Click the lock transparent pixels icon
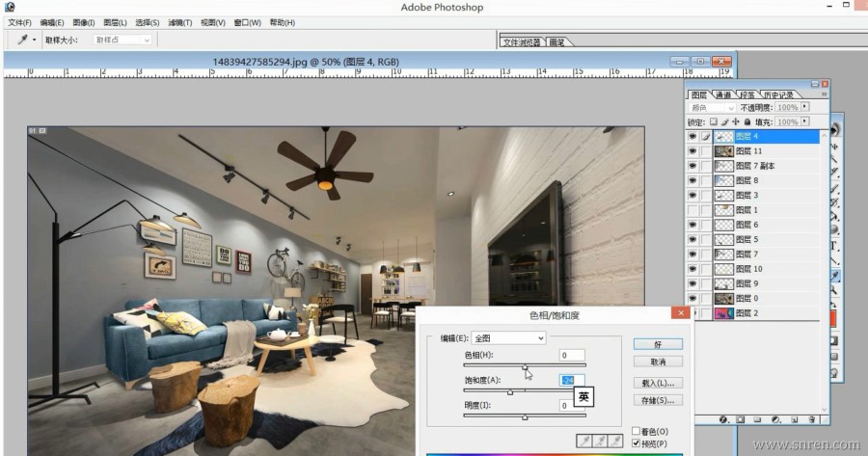The width and height of the screenshot is (868, 456). click(714, 121)
